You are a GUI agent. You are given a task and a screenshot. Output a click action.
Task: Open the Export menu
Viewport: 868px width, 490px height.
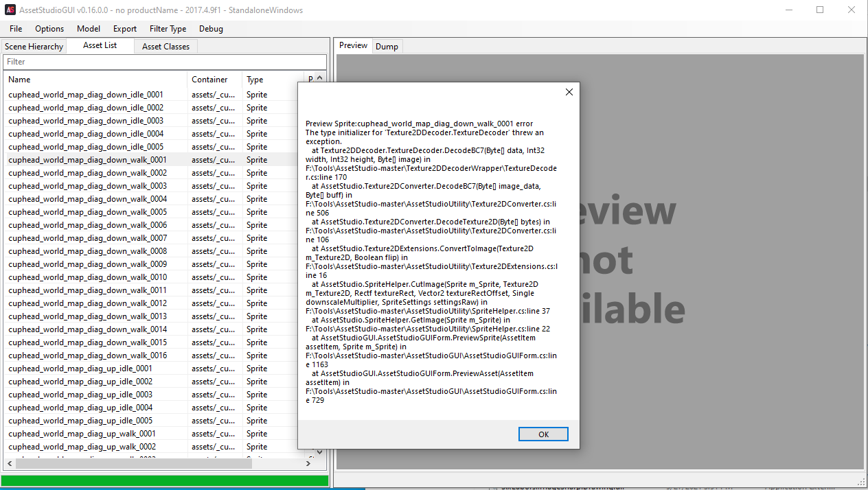pos(125,29)
